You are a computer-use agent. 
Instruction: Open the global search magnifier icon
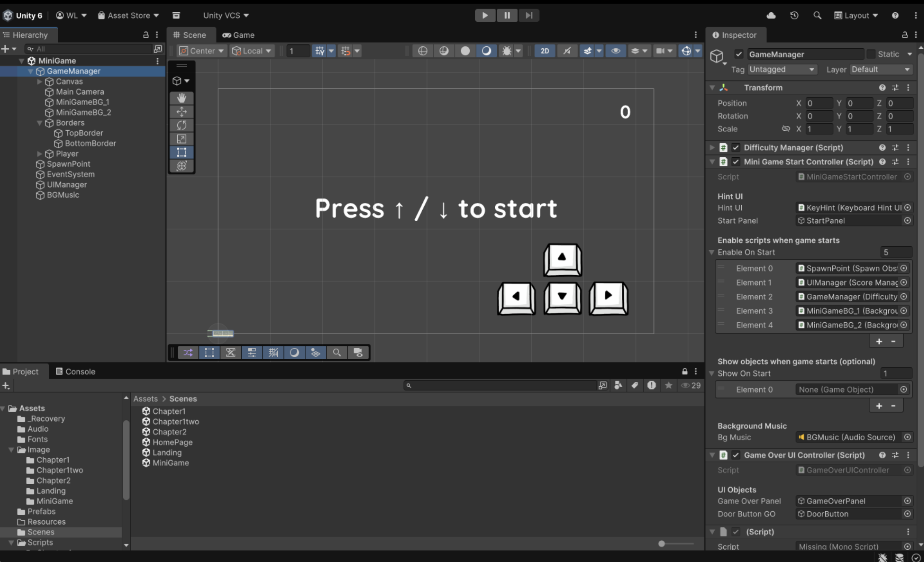click(817, 15)
